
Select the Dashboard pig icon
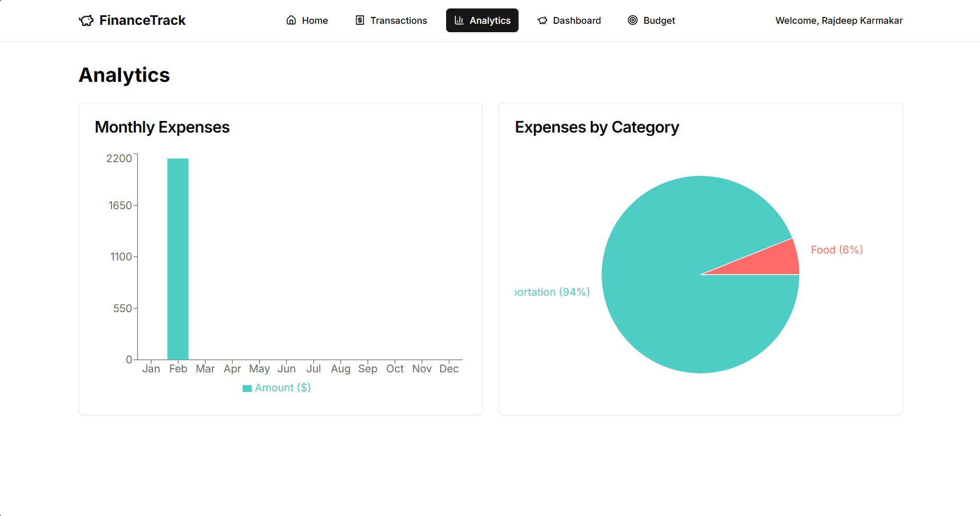[542, 20]
